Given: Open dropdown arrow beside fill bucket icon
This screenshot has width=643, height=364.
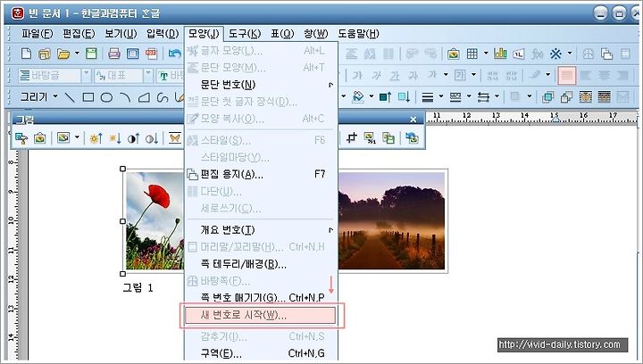Looking at the screenshot, I should [372, 97].
